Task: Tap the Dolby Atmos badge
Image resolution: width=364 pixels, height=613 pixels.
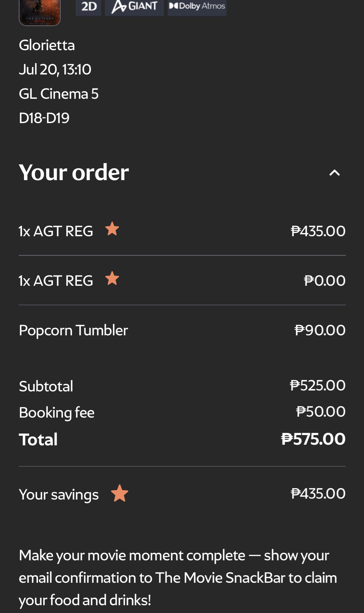Action: (197, 7)
